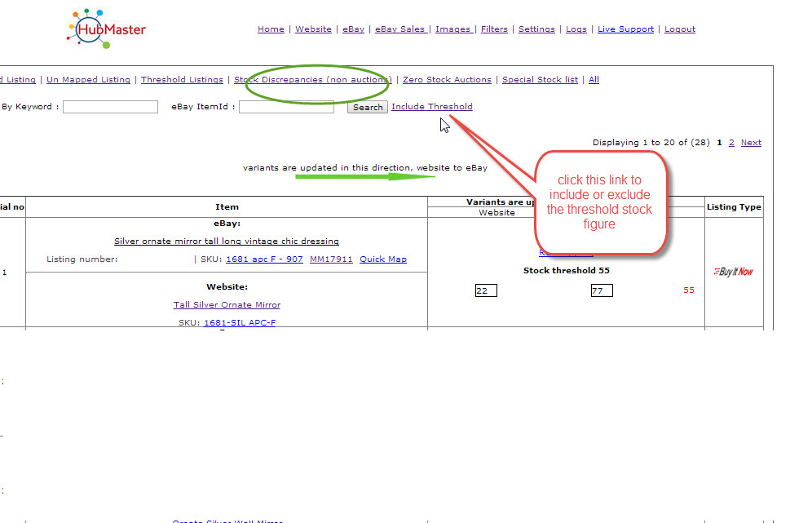Open Quick Map for the first listing
Viewport: 812px width, 523px height.
coord(383,259)
